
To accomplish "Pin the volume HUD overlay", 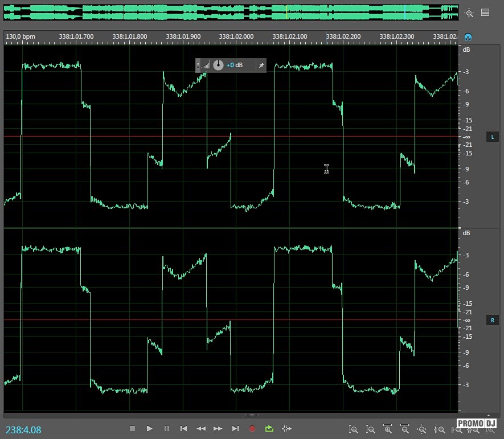I will tap(261, 65).
